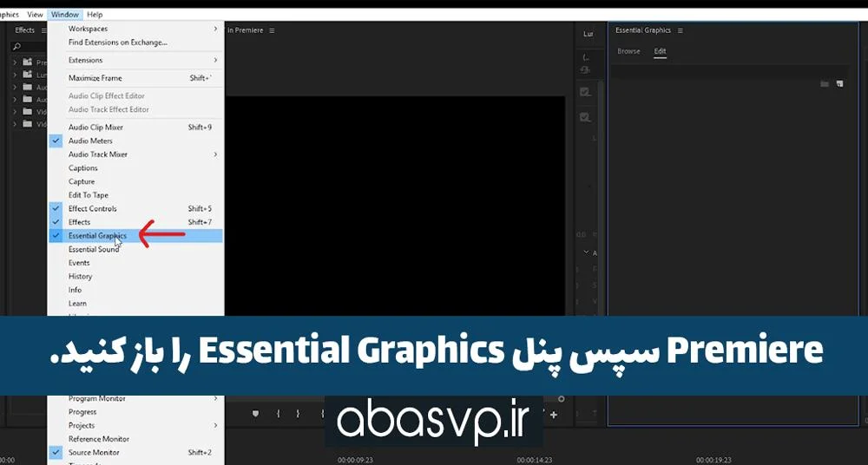Open the Essential Graphics panel hamburger menu
This screenshot has height=465, width=868.
[x=680, y=30]
